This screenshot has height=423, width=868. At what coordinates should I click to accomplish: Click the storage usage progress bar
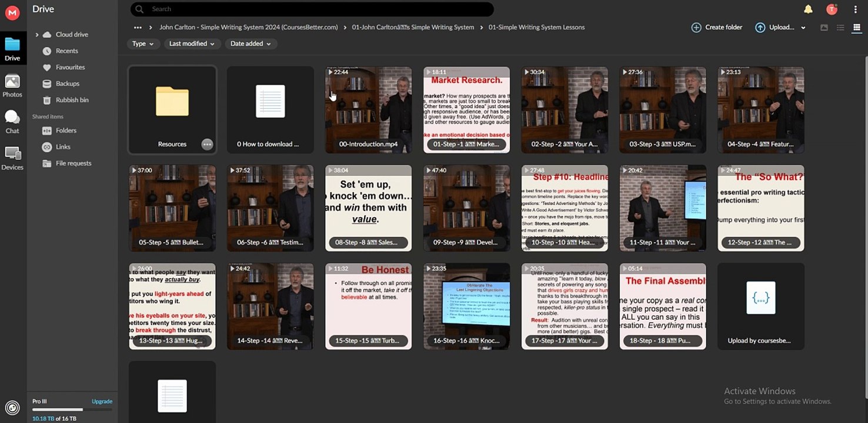coord(72,409)
